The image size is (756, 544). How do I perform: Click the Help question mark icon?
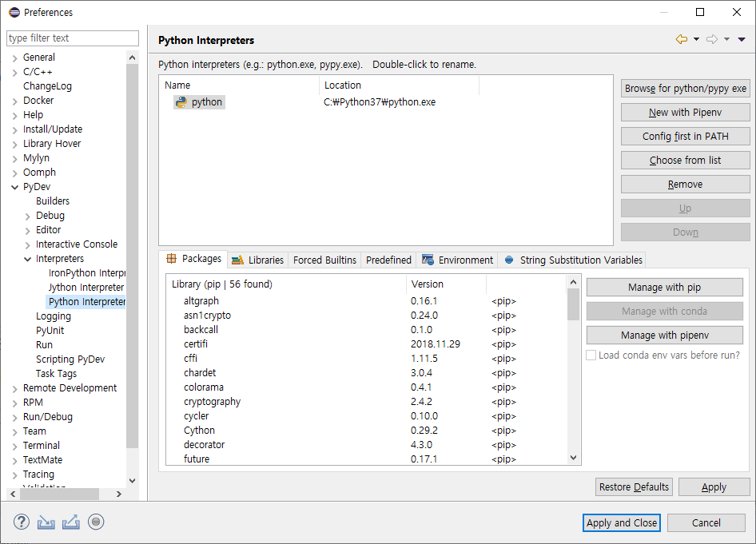(22, 522)
